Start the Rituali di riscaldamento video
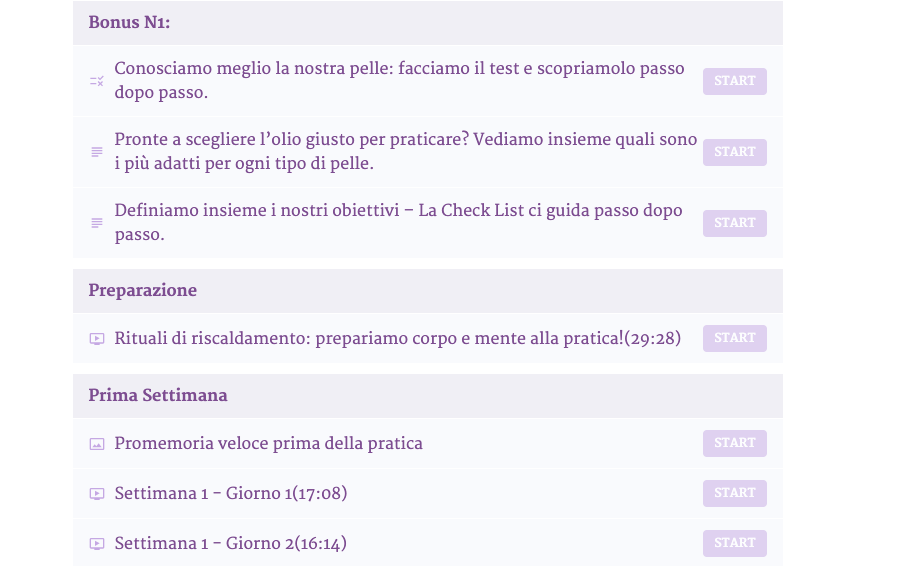Screen dimensions: 914x566 (734, 338)
